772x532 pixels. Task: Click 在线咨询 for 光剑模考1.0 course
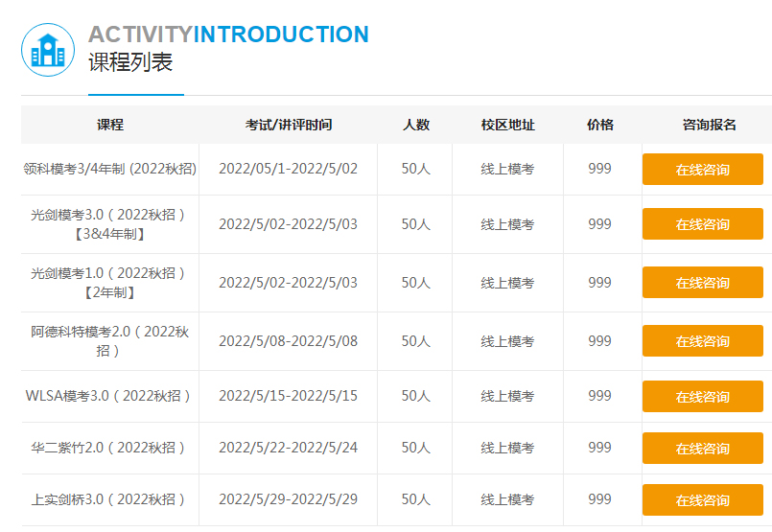point(702,283)
